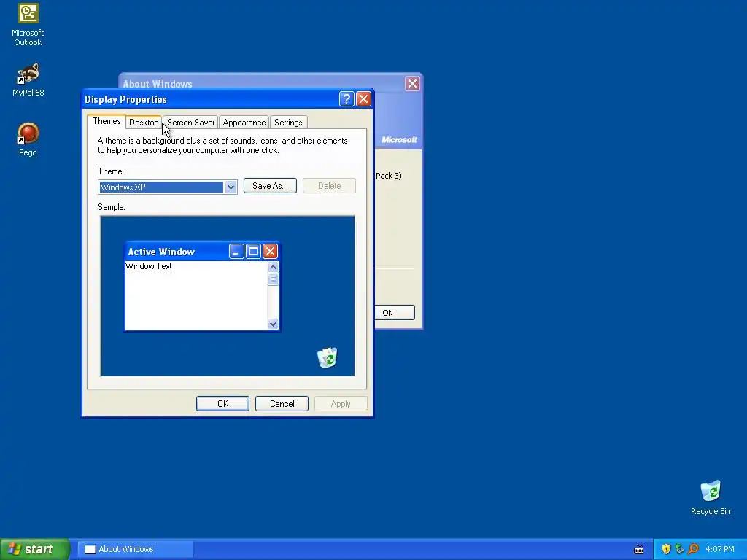This screenshot has height=560, width=747.
Task: Click the greyed-out Apply button
Action: pyautogui.click(x=341, y=404)
